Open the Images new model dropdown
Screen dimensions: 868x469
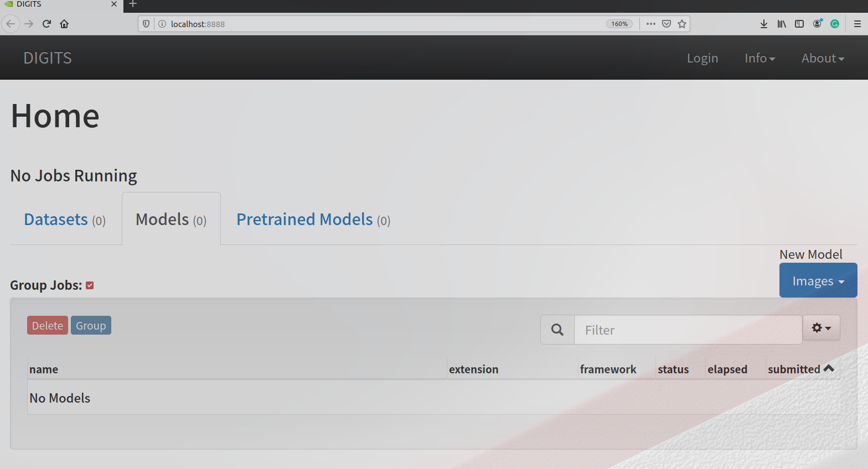818,280
